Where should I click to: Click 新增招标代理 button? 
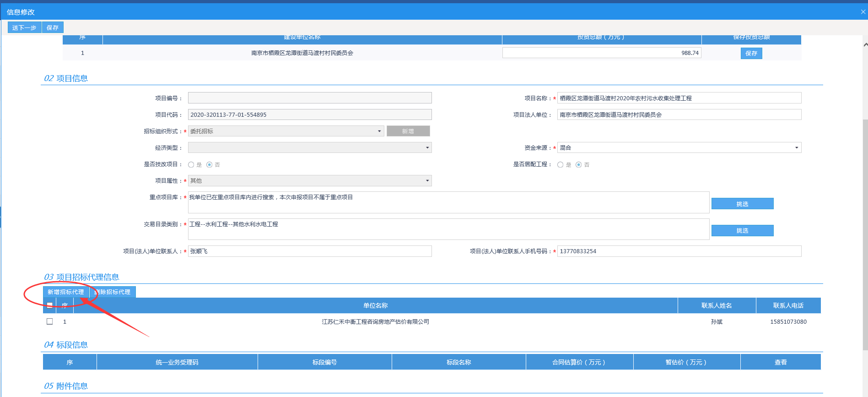pos(66,292)
